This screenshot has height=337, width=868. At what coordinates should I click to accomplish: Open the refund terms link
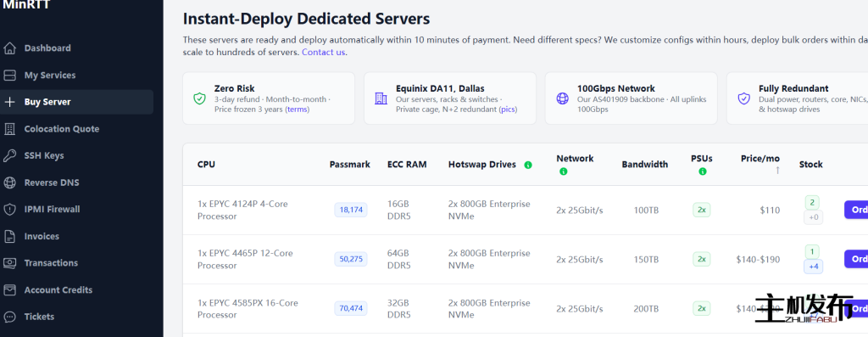[x=298, y=110]
